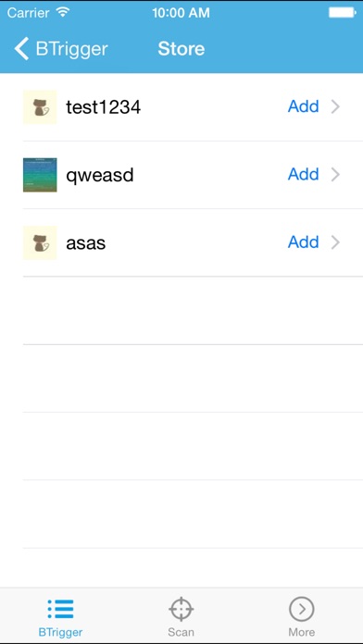Screen dimensions: 363x644
Task: Expand asas row with its chevron
Action: click(x=336, y=242)
